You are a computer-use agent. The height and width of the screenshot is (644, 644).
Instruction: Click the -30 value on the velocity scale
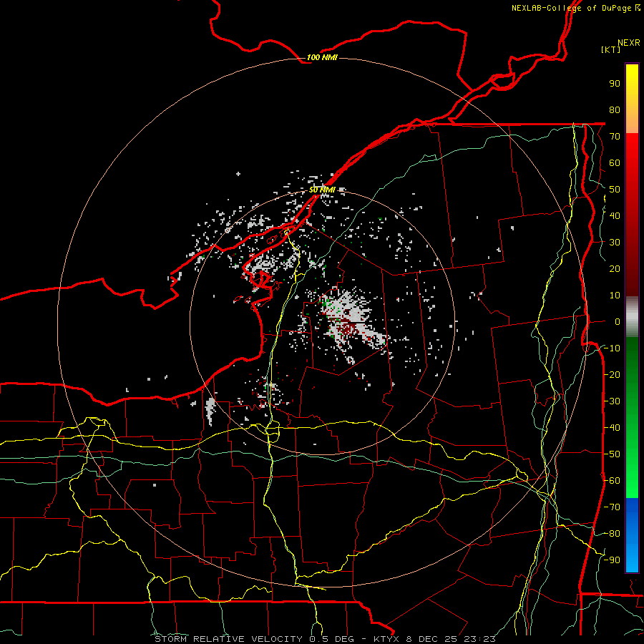pyautogui.click(x=612, y=401)
